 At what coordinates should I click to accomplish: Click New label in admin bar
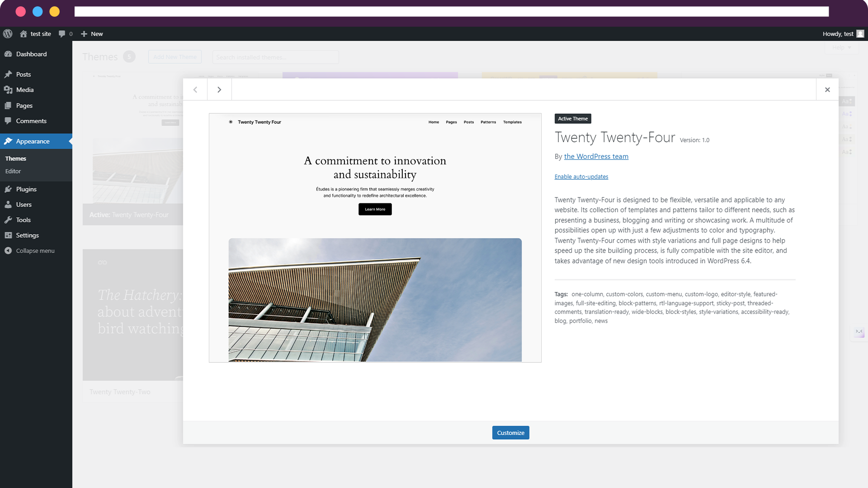pos(97,34)
